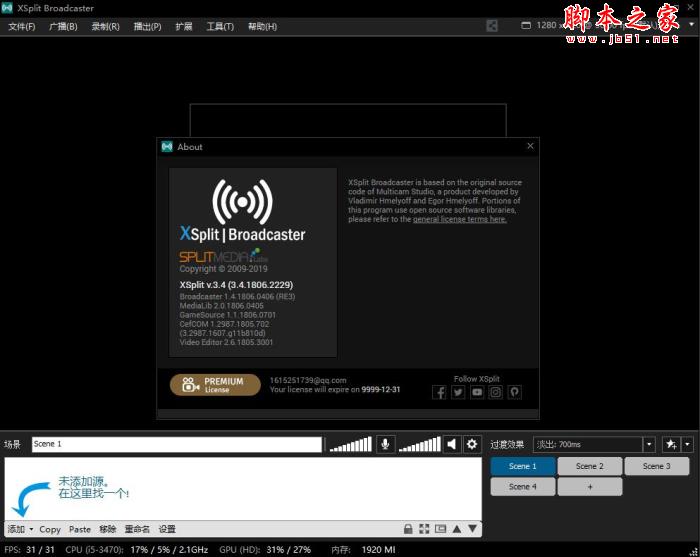700x557 pixels.
Task: Click the GPU (HD) usage status
Action: point(265,550)
